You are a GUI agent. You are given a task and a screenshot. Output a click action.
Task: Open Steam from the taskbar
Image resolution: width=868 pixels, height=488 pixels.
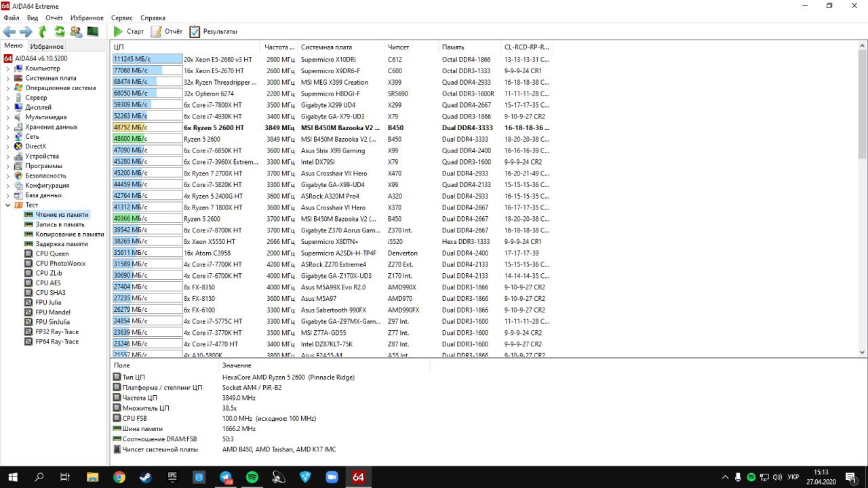[145, 477]
